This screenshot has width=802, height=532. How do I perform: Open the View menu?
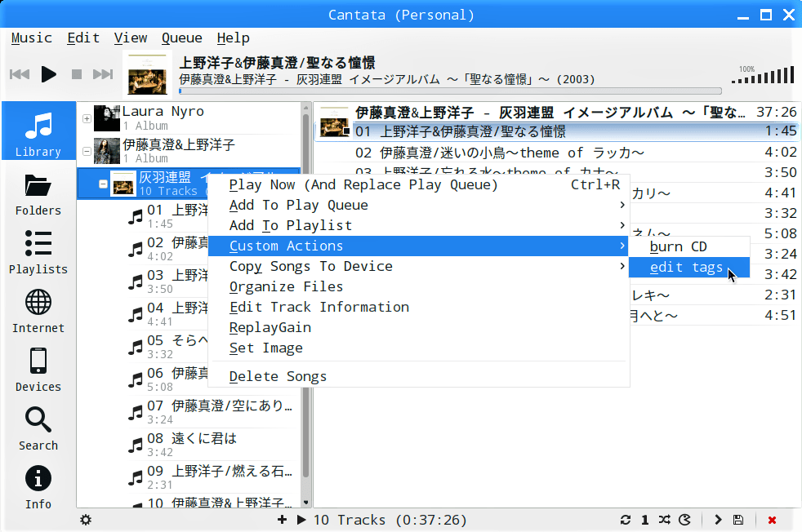point(131,38)
